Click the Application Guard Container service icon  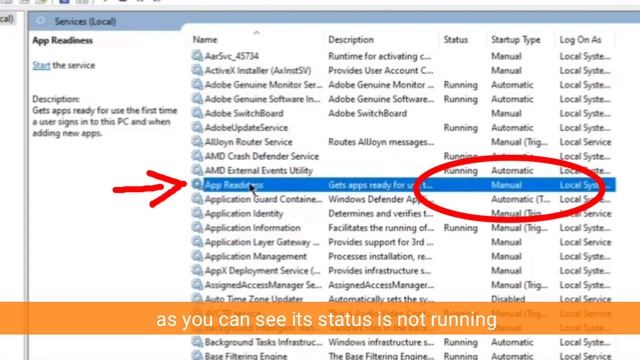pos(197,198)
